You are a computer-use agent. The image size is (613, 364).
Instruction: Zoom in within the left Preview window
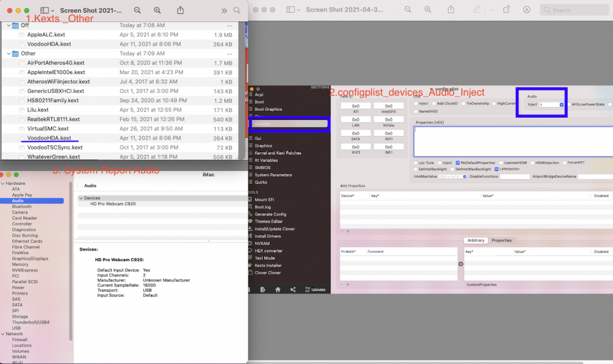pos(157,10)
